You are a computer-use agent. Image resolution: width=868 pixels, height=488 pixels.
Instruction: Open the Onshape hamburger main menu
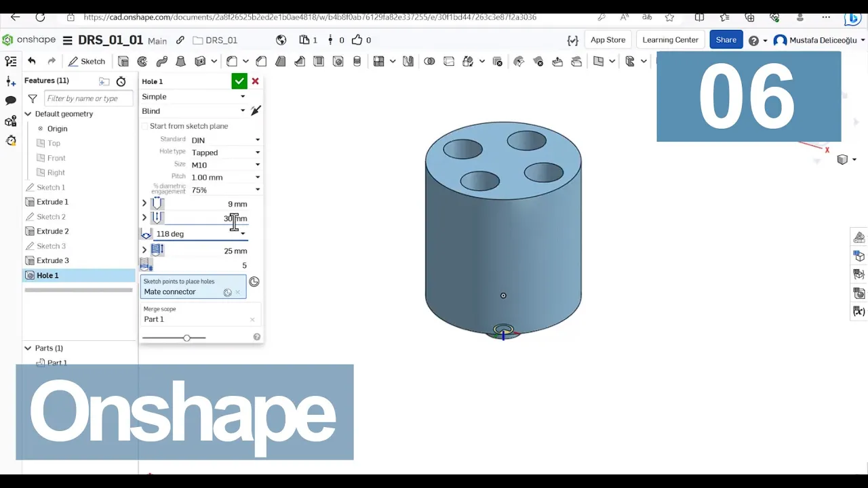pos(68,41)
